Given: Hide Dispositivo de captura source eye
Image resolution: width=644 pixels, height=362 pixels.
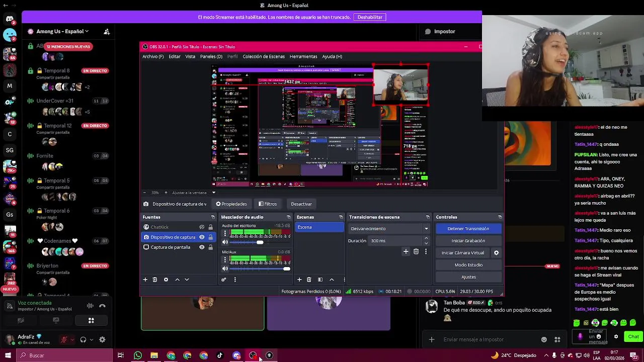Looking at the screenshot, I should click(x=202, y=237).
